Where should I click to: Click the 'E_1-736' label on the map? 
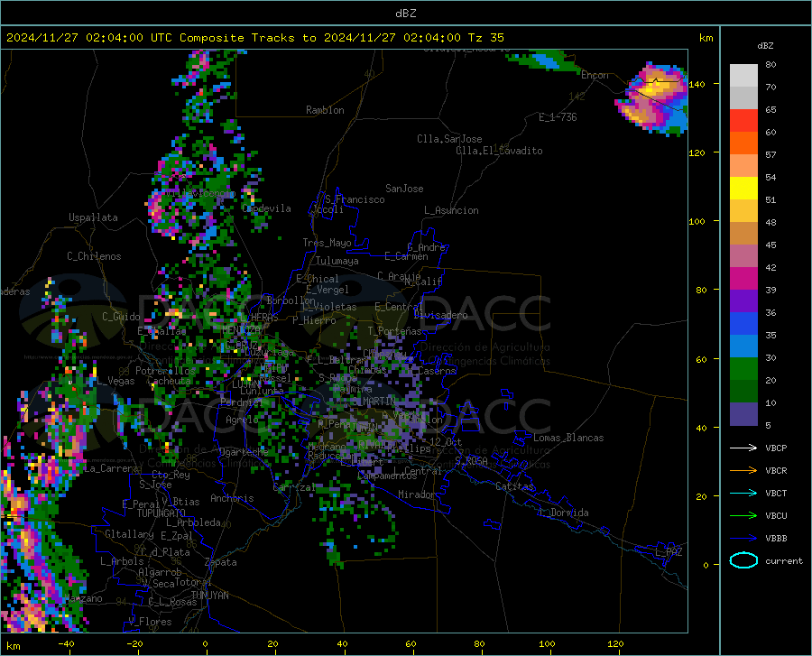[558, 117]
